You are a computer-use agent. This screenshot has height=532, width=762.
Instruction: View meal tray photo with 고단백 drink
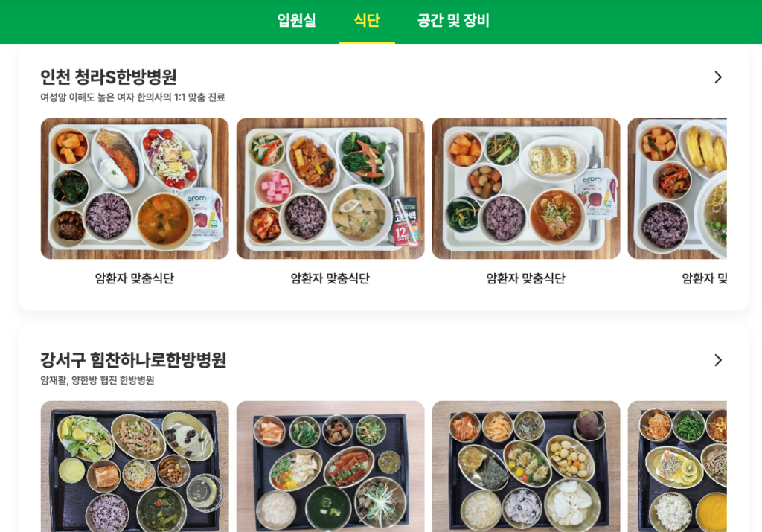[330, 188]
